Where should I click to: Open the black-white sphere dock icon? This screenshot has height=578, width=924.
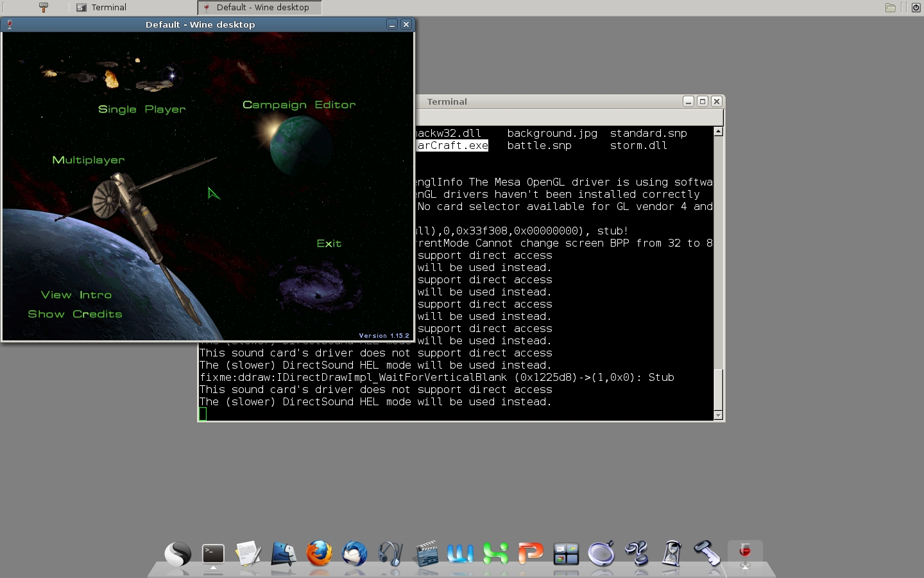pos(177,554)
